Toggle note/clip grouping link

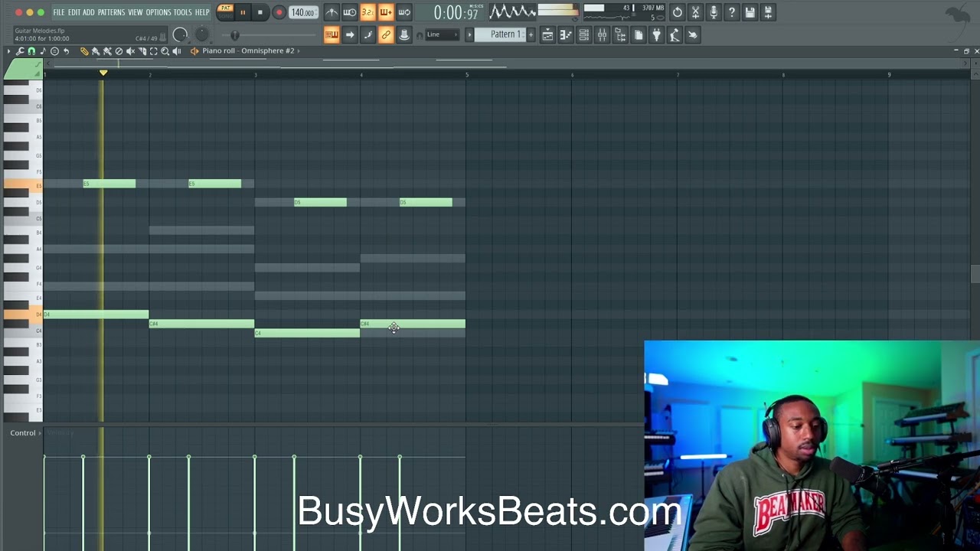(386, 34)
